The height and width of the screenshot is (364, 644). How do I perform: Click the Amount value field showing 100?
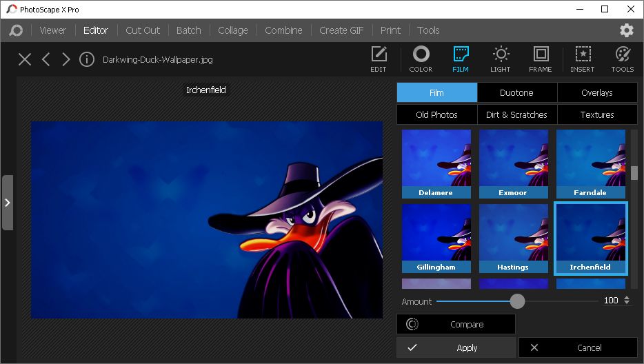[x=611, y=301]
